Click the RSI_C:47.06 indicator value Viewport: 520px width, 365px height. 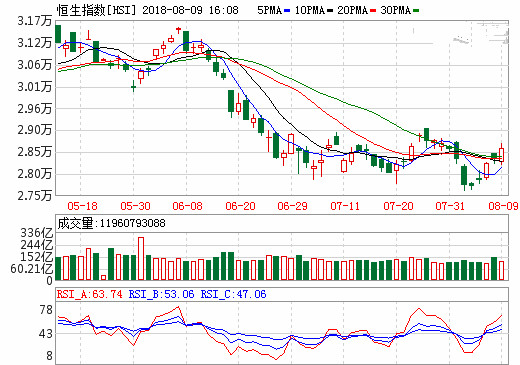233,294
